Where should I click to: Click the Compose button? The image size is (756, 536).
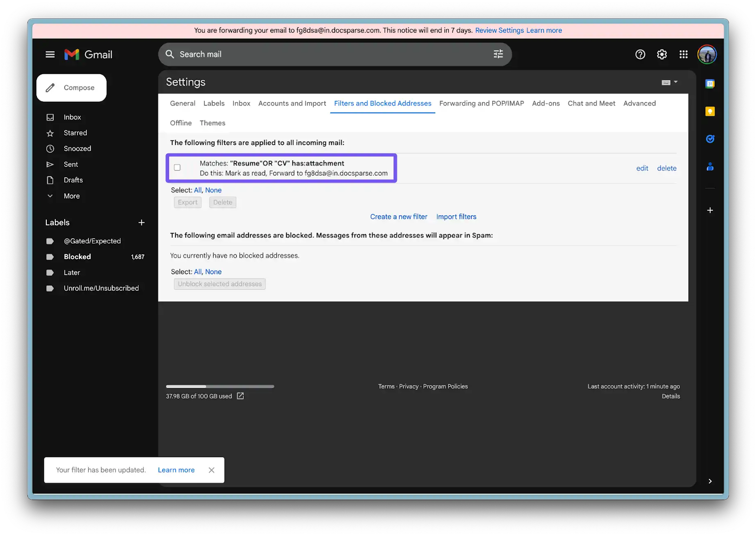pyautogui.click(x=71, y=88)
